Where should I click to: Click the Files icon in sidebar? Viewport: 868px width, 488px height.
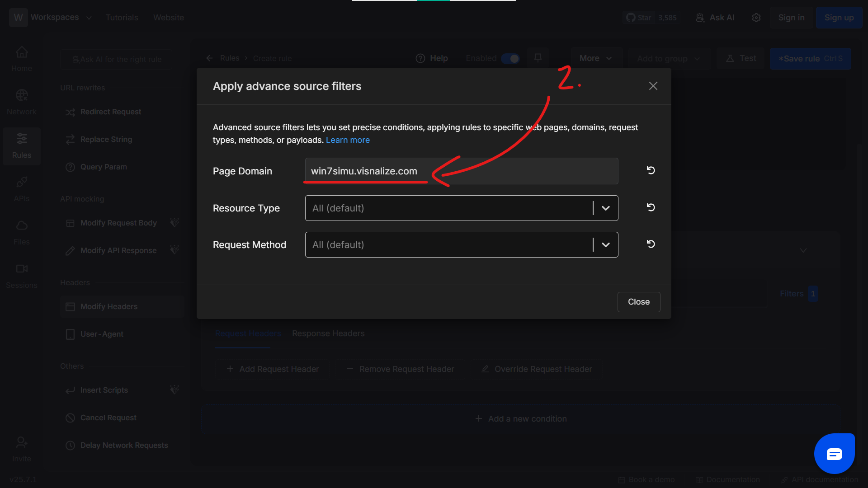point(21,231)
